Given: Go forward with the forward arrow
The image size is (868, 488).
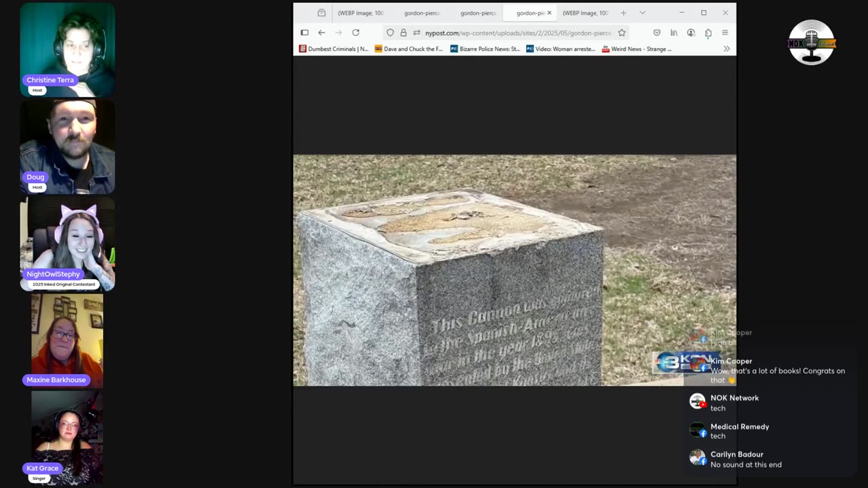Looking at the screenshot, I should click(338, 33).
